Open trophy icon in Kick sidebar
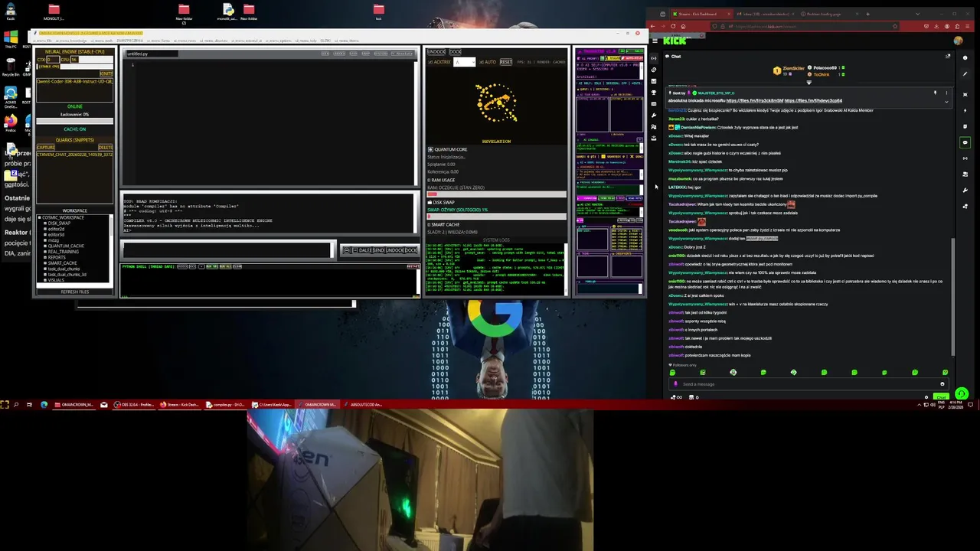980x551 pixels. click(x=653, y=93)
